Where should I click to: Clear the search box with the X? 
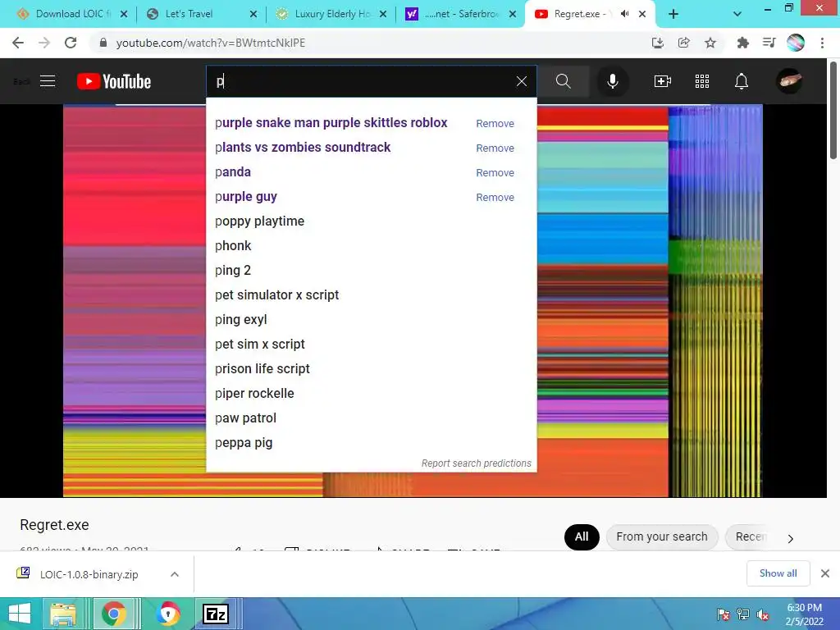(521, 81)
